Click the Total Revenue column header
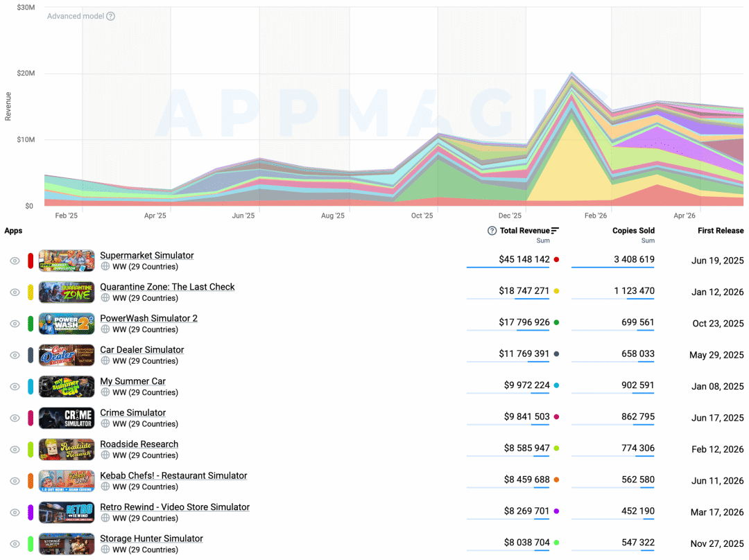Screen dimensions: 749x560 point(524,231)
